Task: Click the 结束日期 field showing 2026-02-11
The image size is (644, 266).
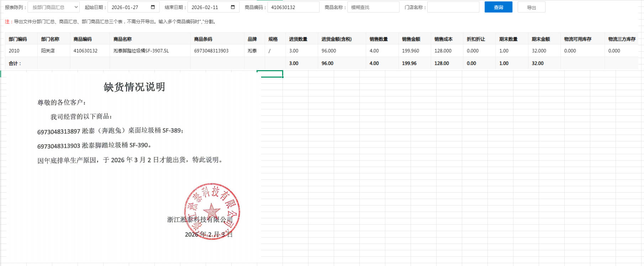Action: [208, 7]
